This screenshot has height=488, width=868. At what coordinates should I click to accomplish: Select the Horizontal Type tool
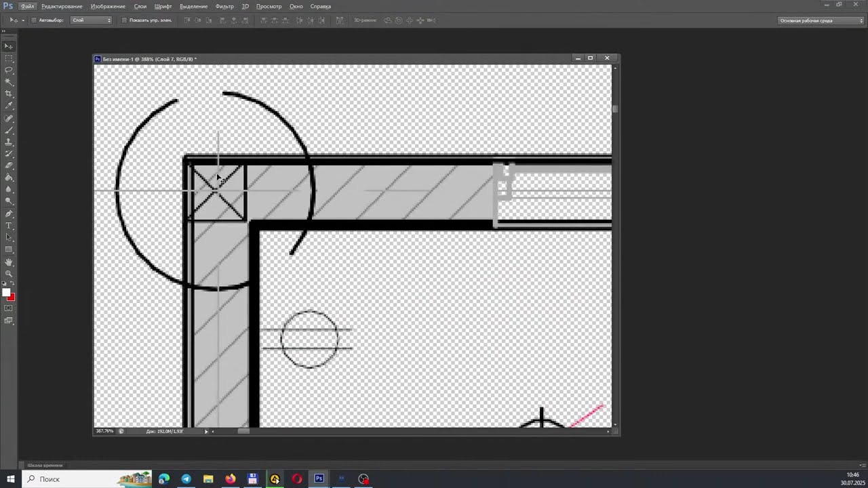9,225
